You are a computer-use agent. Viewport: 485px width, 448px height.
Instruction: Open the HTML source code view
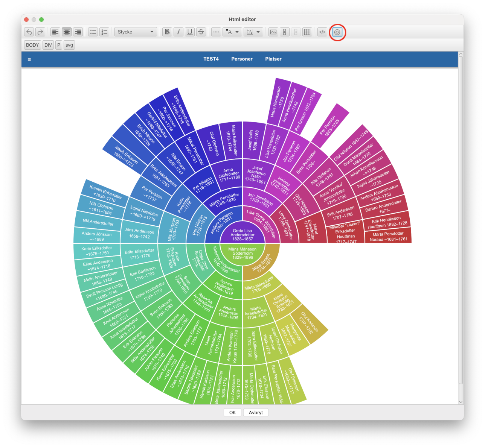322,32
